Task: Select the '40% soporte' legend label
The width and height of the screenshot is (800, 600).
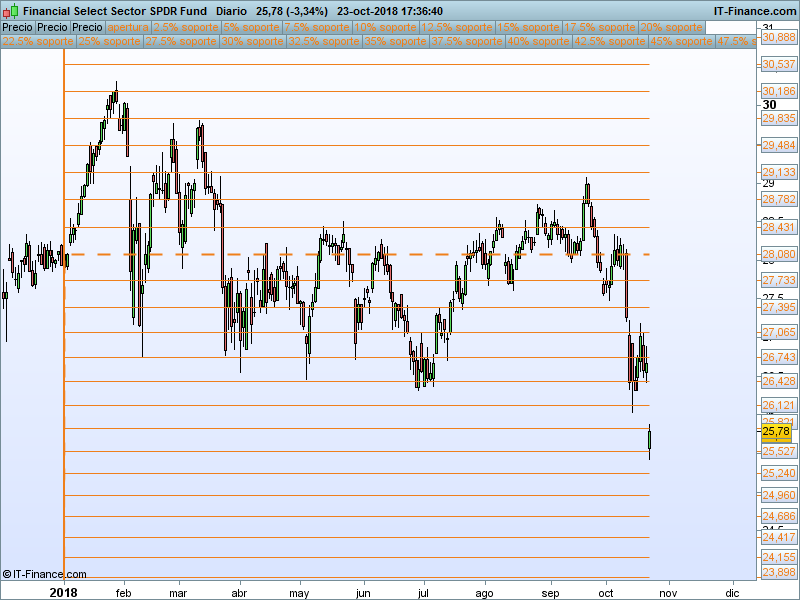Action: point(538,41)
